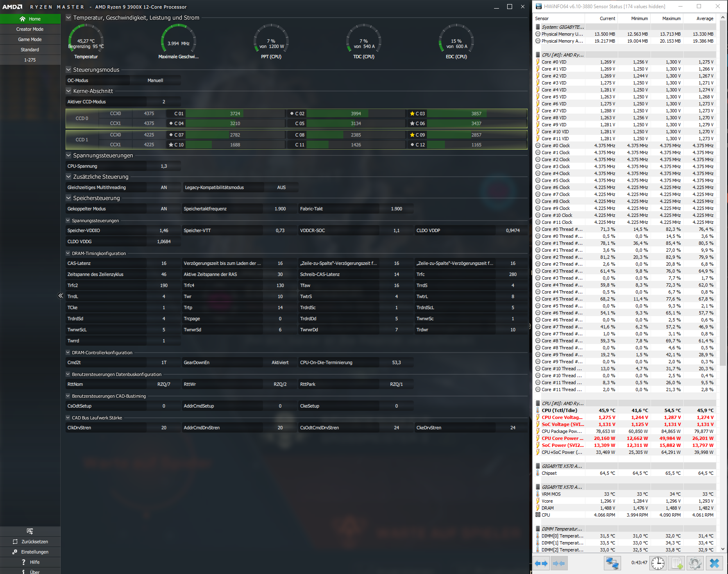Collapse the Spannungssteuerungen section chevron
728x574 pixels.
coord(68,155)
